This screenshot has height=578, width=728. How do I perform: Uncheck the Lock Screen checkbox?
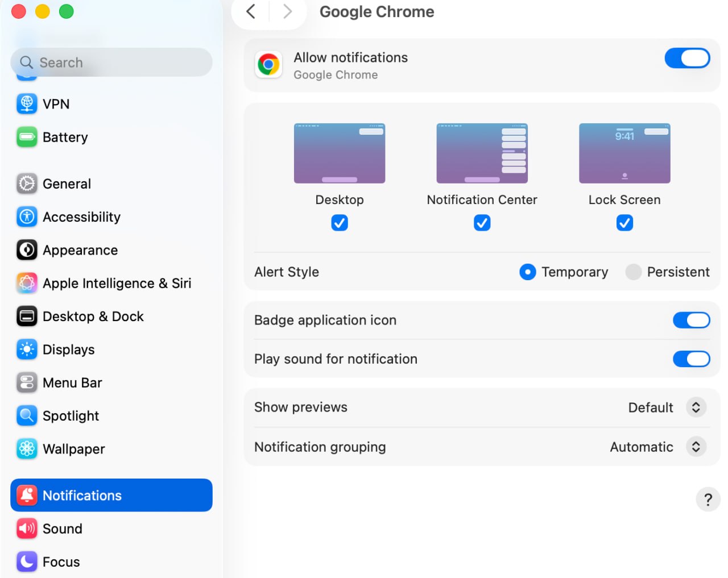point(624,223)
